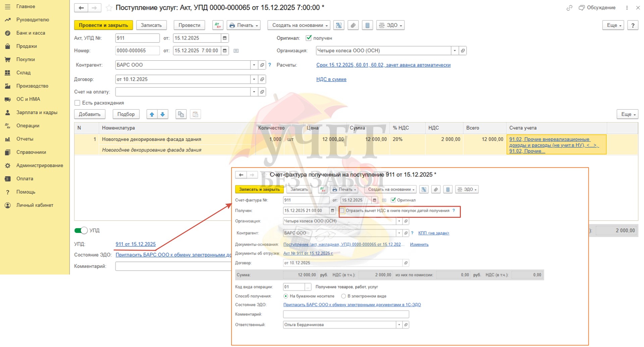Switch off the УПД toggle
This screenshot has height=347, width=644.
click(x=81, y=231)
